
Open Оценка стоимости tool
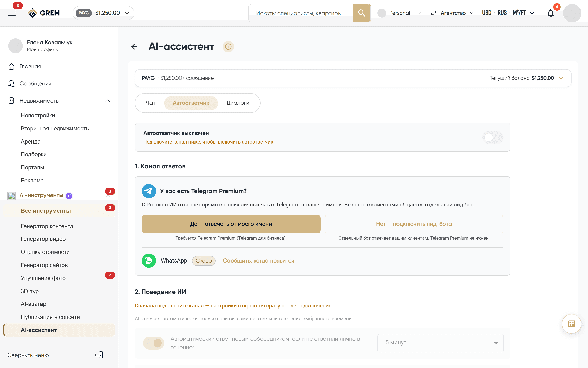coord(45,252)
